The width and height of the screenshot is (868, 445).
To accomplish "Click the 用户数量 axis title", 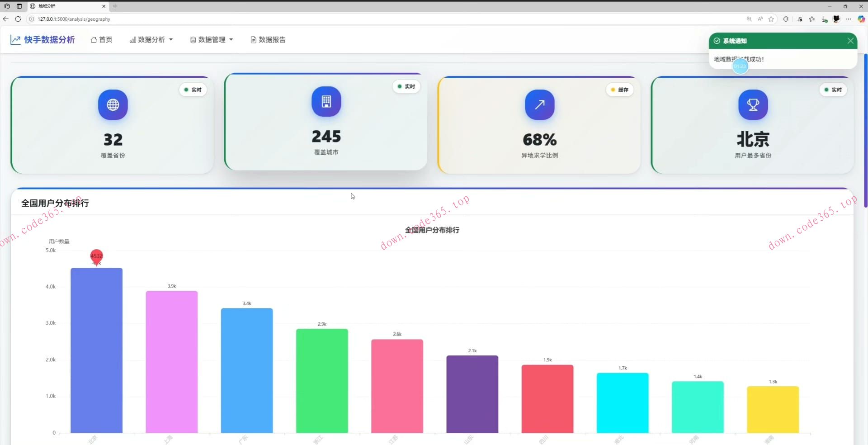I will tap(59, 241).
